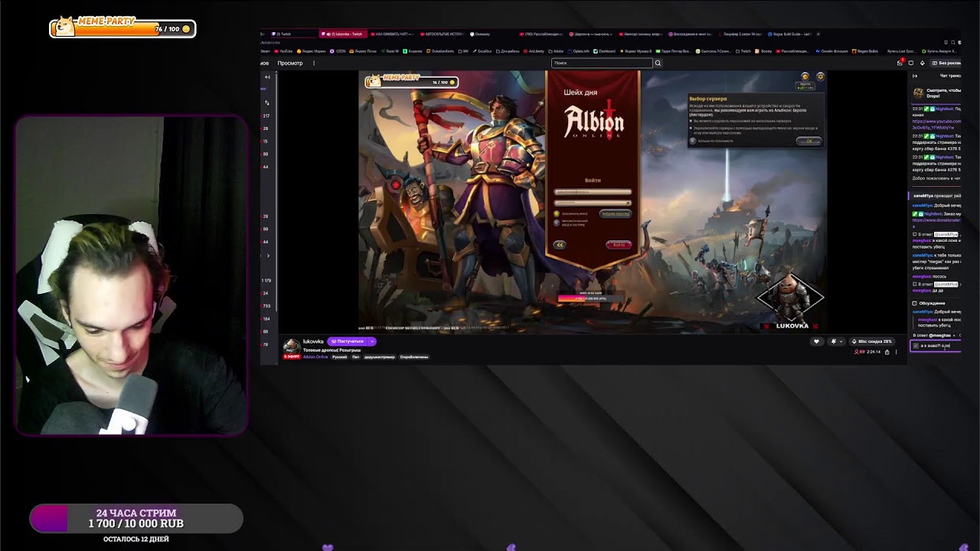The height and width of the screenshot is (551, 980).
Task: Click the LUKOVKA logo on stream
Action: click(x=792, y=303)
